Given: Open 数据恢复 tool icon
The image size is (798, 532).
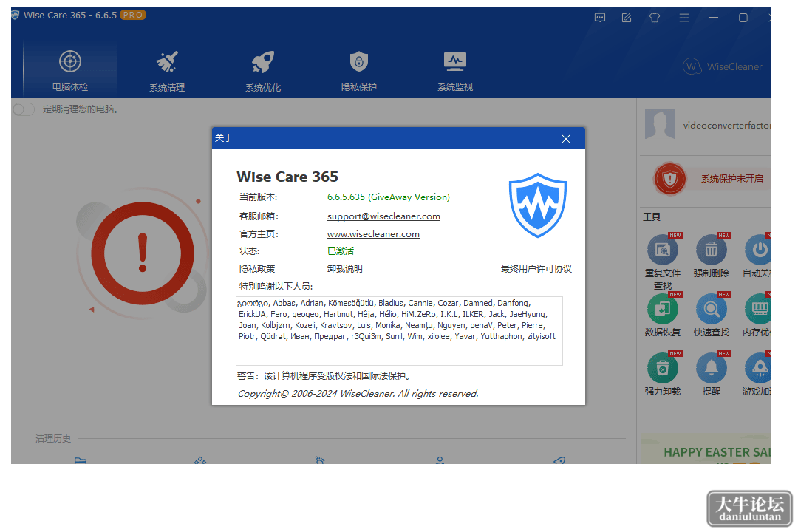Looking at the screenshot, I should point(663,309).
